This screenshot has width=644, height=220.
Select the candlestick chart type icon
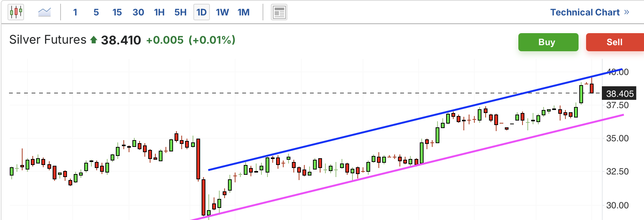[x=16, y=12]
